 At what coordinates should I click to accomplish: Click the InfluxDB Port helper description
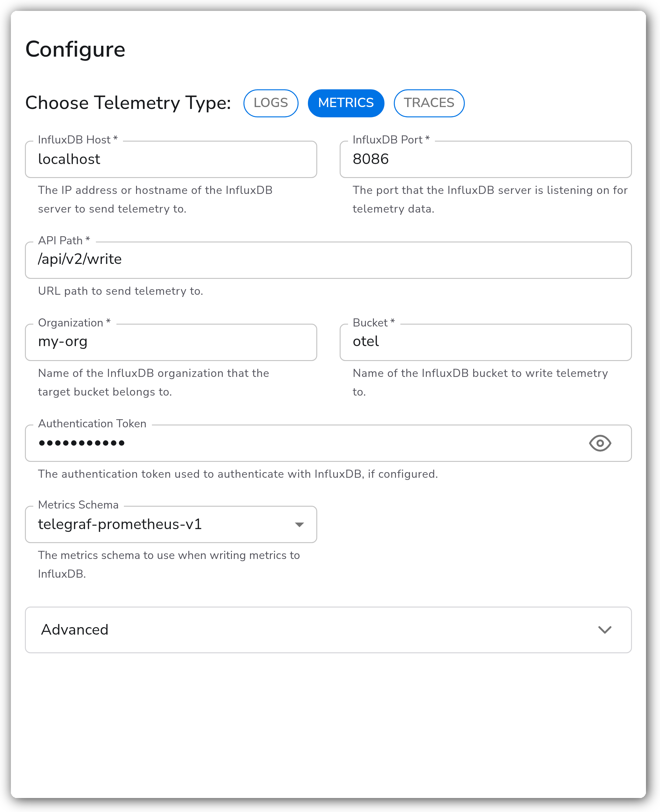tap(490, 199)
